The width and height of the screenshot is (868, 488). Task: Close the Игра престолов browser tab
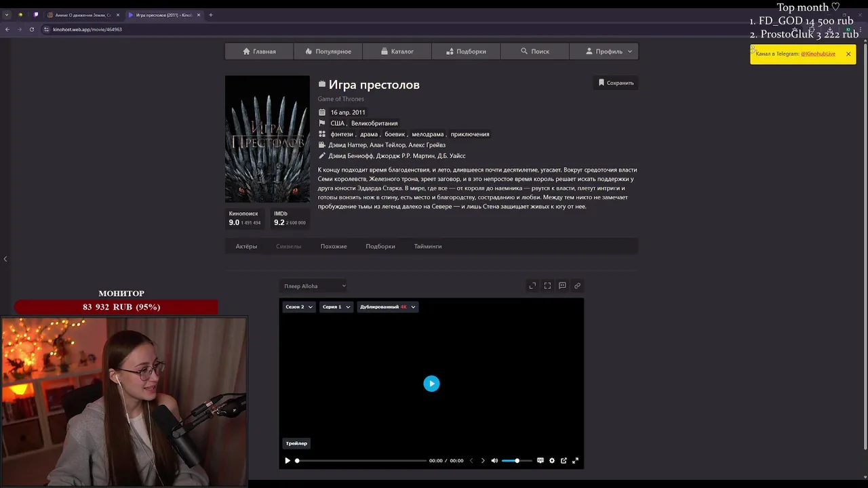click(x=199, y=15)
